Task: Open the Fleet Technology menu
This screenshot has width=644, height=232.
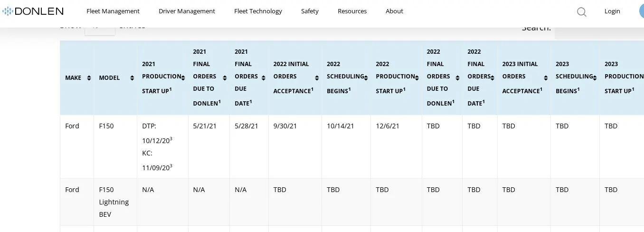Action: coord(258,11)
